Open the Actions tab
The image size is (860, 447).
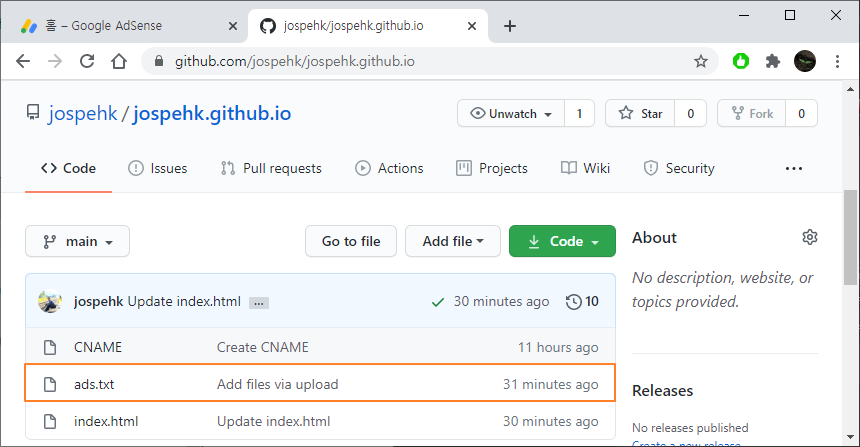click(389, 168)
